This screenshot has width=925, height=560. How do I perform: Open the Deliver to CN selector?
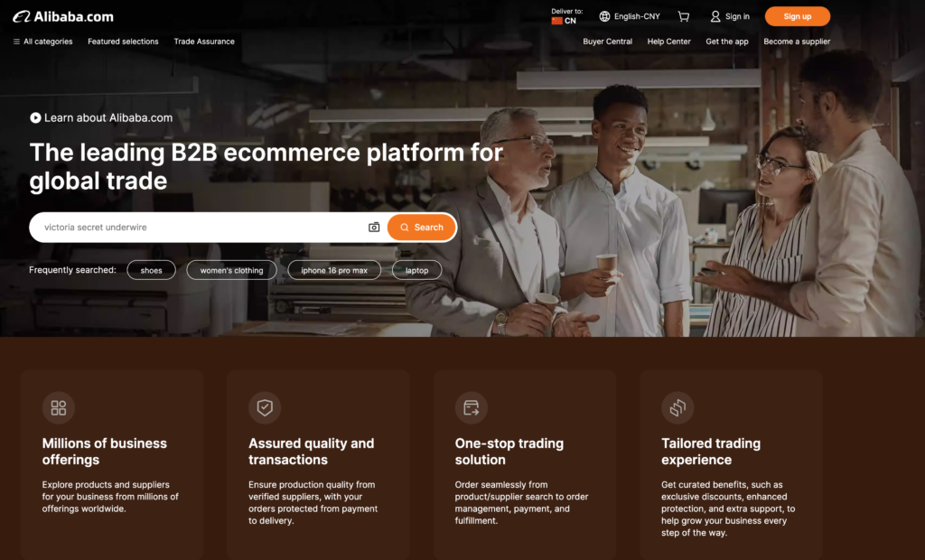pos(566,16)
